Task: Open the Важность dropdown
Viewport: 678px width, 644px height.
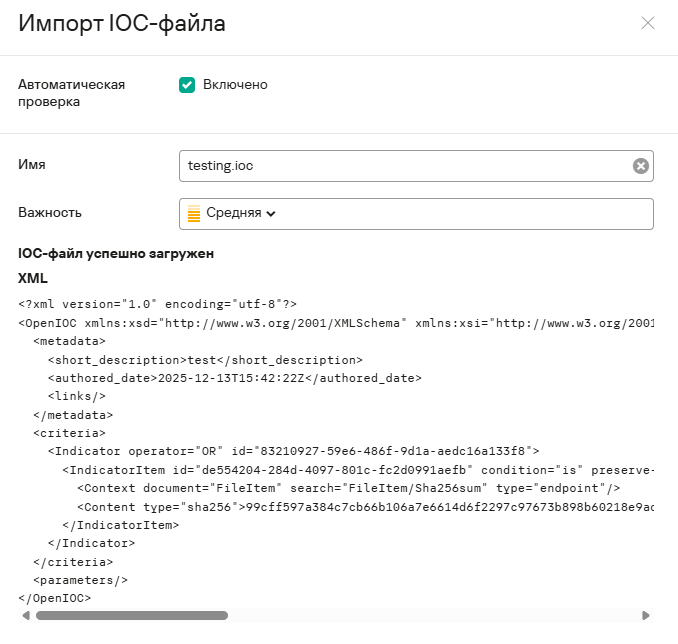Action: [415, 213]
